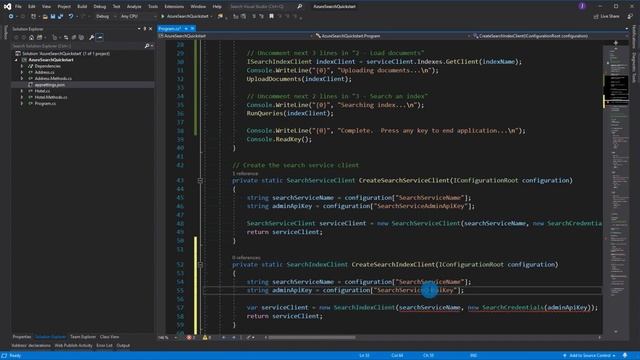Click Live Share button
Image resolution: width=640 pixels, height=360 pixels.
(607, 16)
